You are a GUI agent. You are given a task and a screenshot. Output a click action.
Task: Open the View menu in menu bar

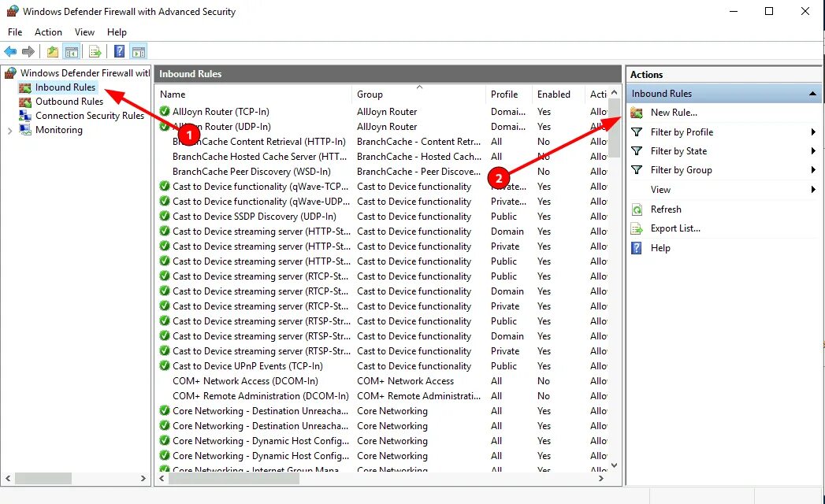[84, 32]
